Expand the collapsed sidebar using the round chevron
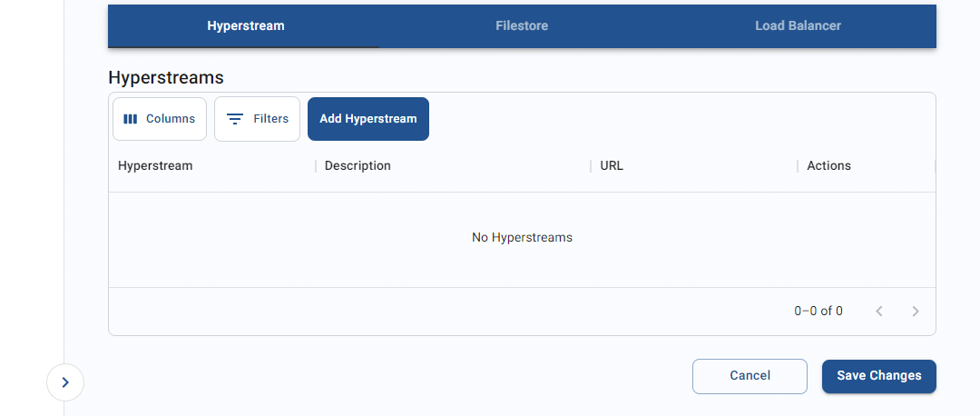 click(x=65, y=382)
